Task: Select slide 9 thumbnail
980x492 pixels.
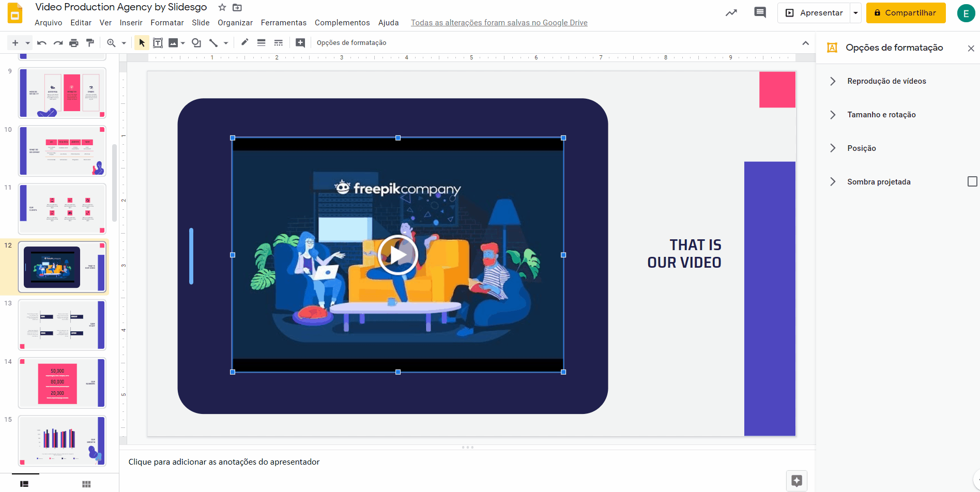Action: 63,93
